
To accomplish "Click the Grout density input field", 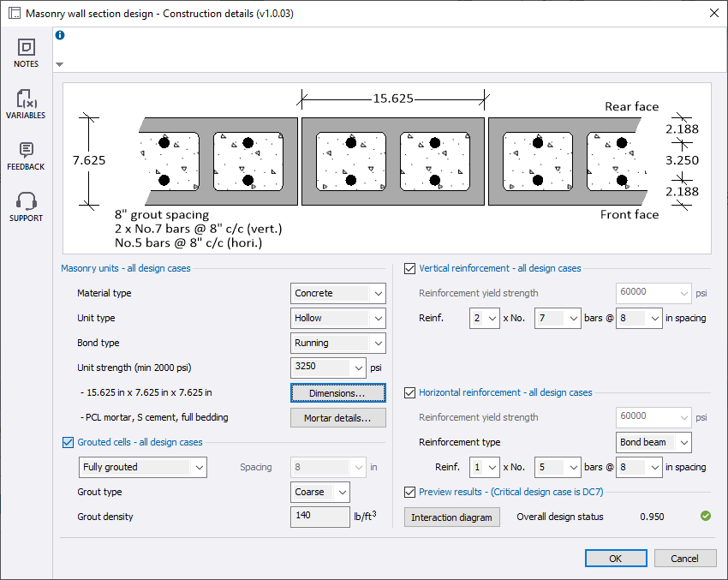I will [x=318, y=517].
